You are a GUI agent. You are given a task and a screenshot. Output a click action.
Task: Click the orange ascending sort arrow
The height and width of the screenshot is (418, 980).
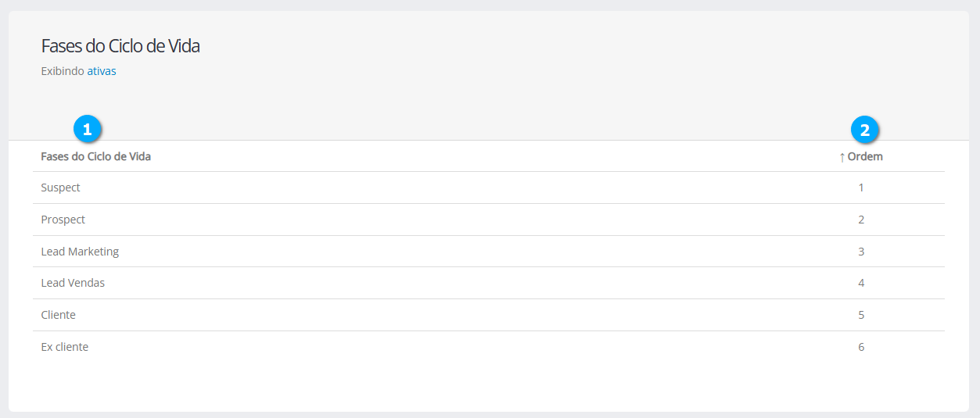pos(842,157)
